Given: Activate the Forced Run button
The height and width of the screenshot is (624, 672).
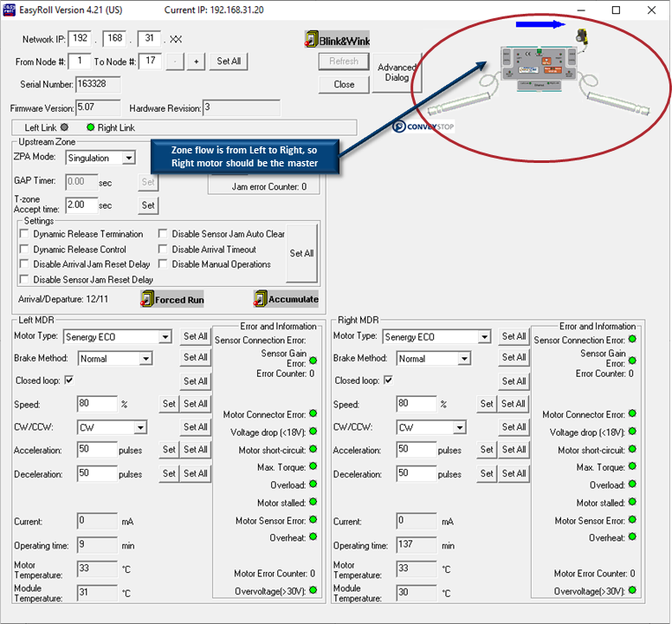Looking at the screenshot, I should 172,299.
